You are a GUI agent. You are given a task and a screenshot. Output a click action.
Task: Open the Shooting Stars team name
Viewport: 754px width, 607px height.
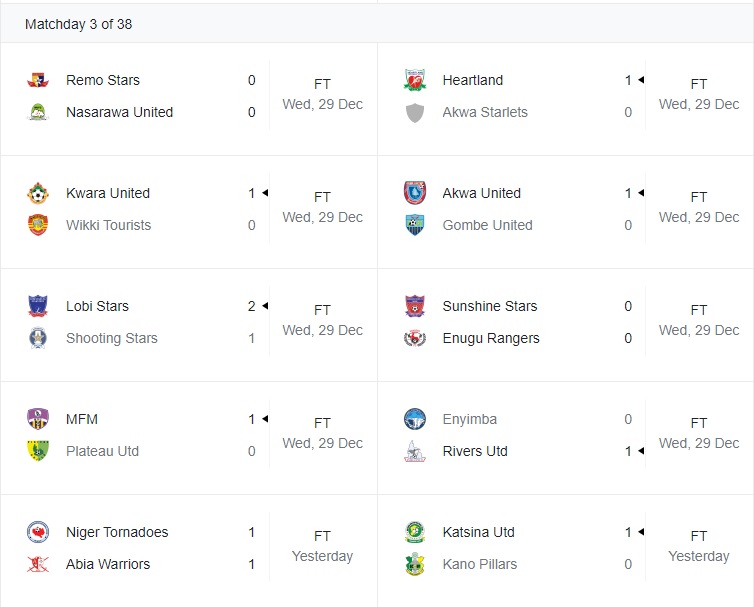coord(111,338)
